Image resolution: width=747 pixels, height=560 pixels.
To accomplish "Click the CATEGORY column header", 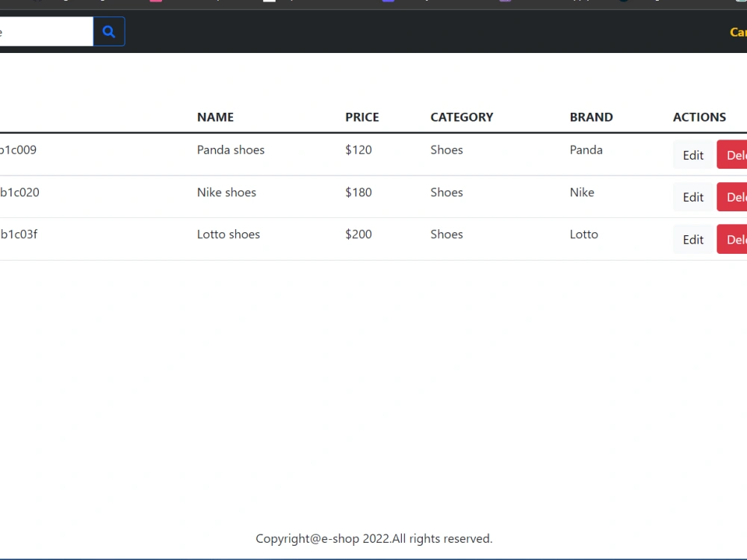I will [x=462, y=117].
